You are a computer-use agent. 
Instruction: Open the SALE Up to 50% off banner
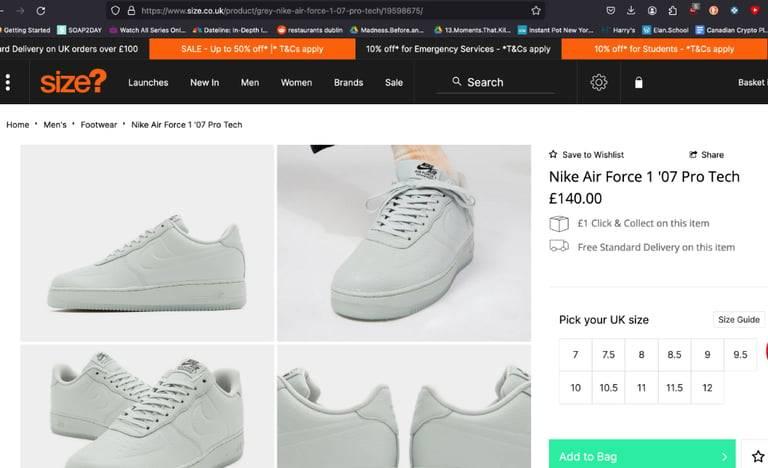[x=252, y=49]
